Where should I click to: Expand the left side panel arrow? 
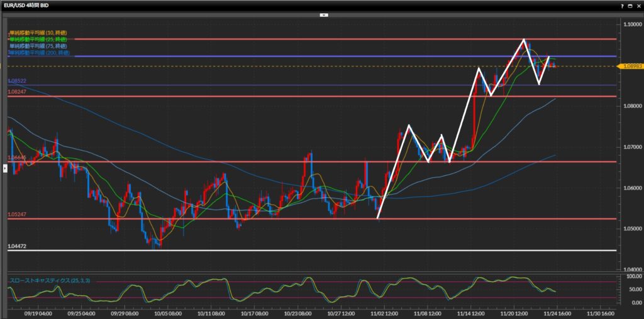(x=5, y=168)
